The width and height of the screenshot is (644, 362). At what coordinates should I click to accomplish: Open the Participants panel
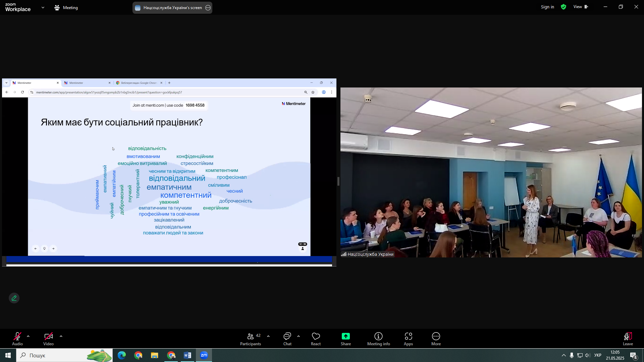[250, 339]
